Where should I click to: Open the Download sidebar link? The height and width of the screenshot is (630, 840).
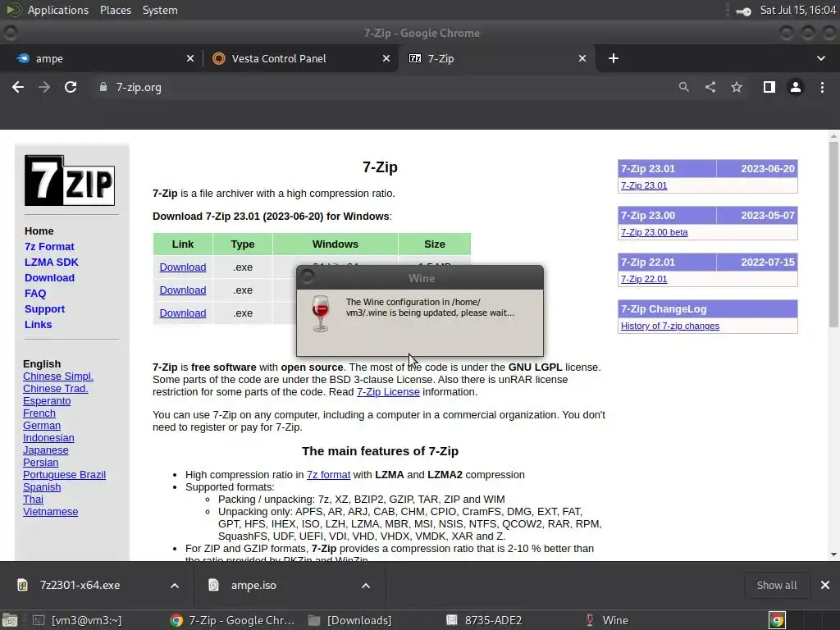(x=49, y=277)
